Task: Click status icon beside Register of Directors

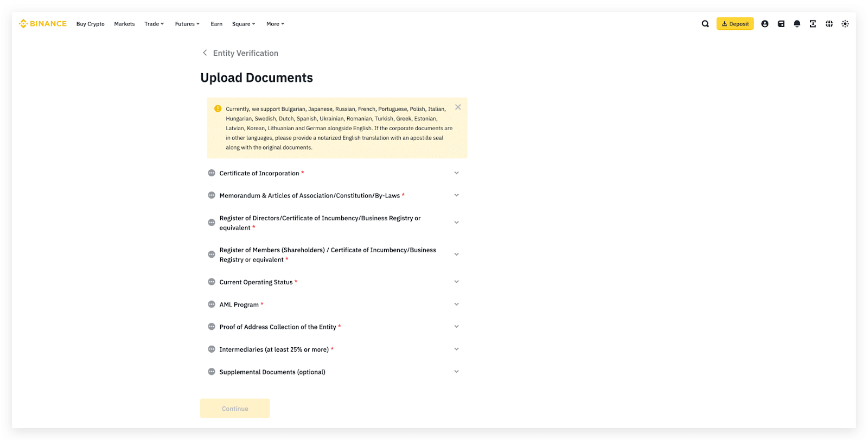Action: point(212,222)
